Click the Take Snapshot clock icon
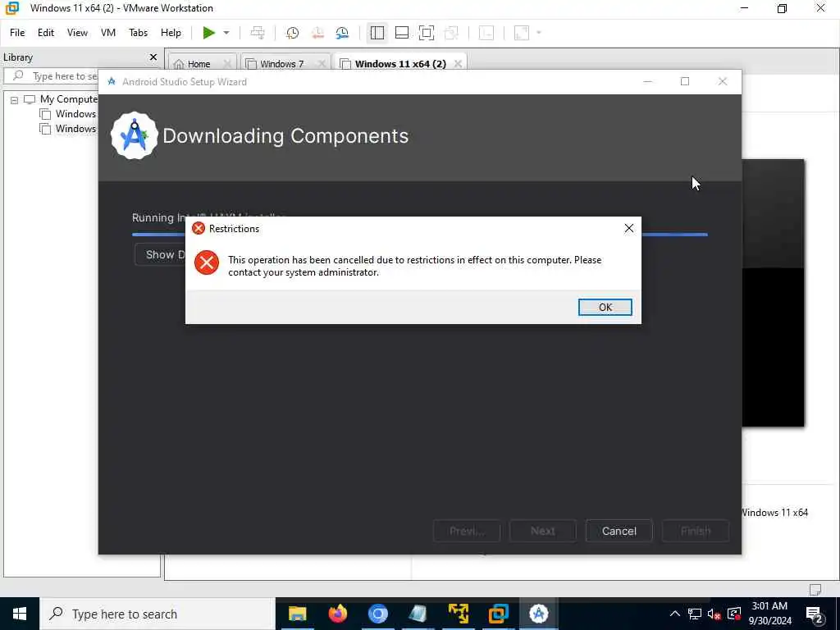The image size is (840, 630). [x=293, y=33]
